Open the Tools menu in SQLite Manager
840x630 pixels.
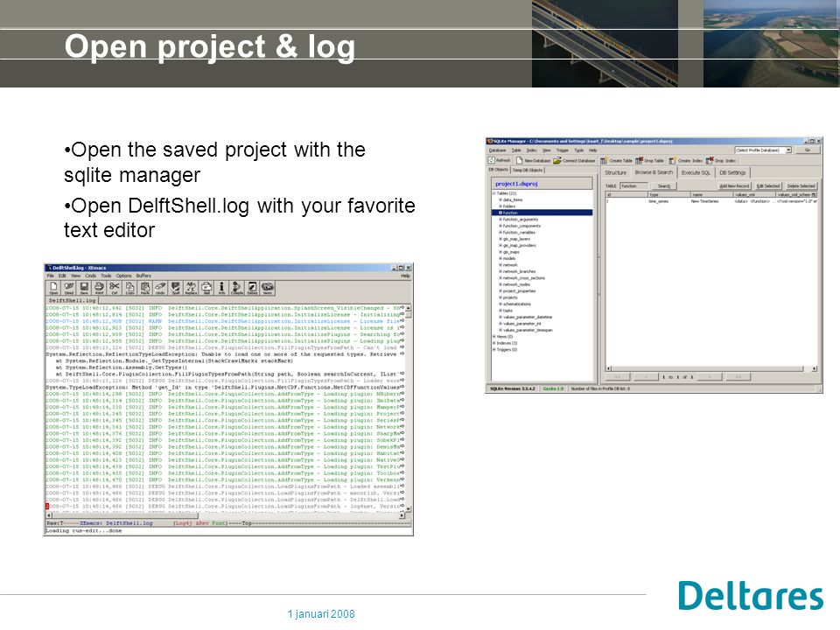579,150
